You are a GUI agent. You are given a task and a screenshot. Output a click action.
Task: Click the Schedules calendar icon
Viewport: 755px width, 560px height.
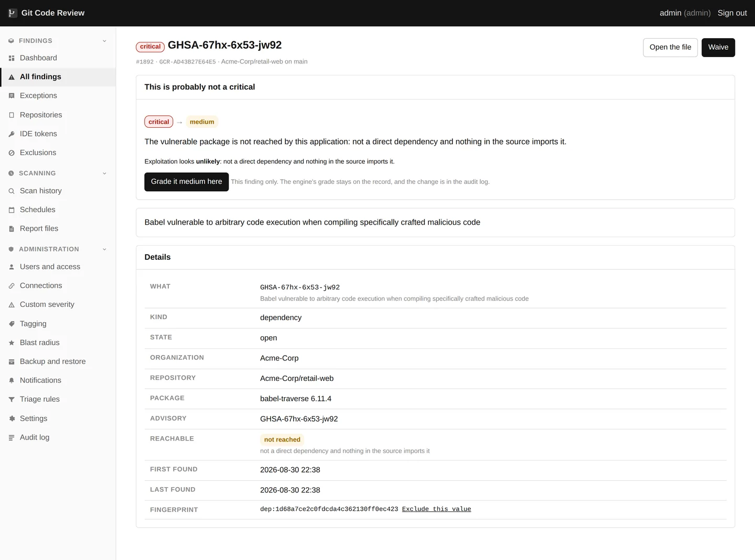(12, 210)
